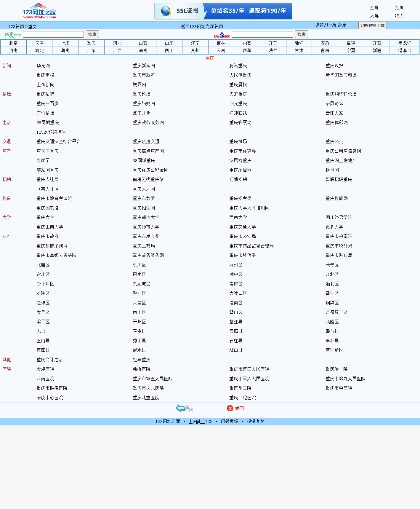The height and width of the screenshot is (509, 420).
Task: Switch layout to 全屏 mode
Action: pyautogui.click(x=374, y=8)
